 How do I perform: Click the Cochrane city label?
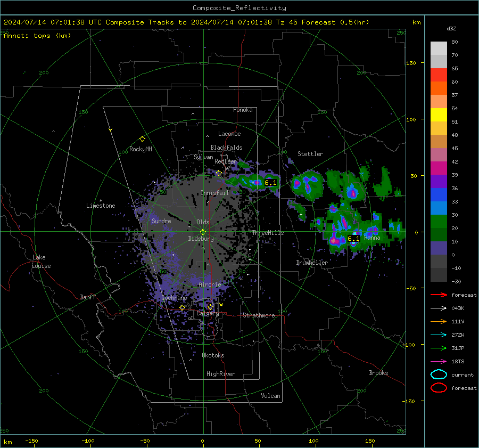(x=174, y=298)
